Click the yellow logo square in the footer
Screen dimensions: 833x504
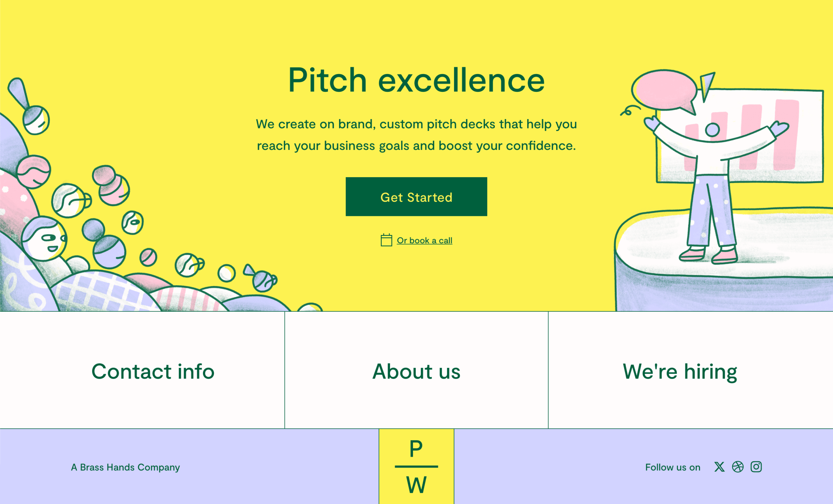tap(416, 467)
